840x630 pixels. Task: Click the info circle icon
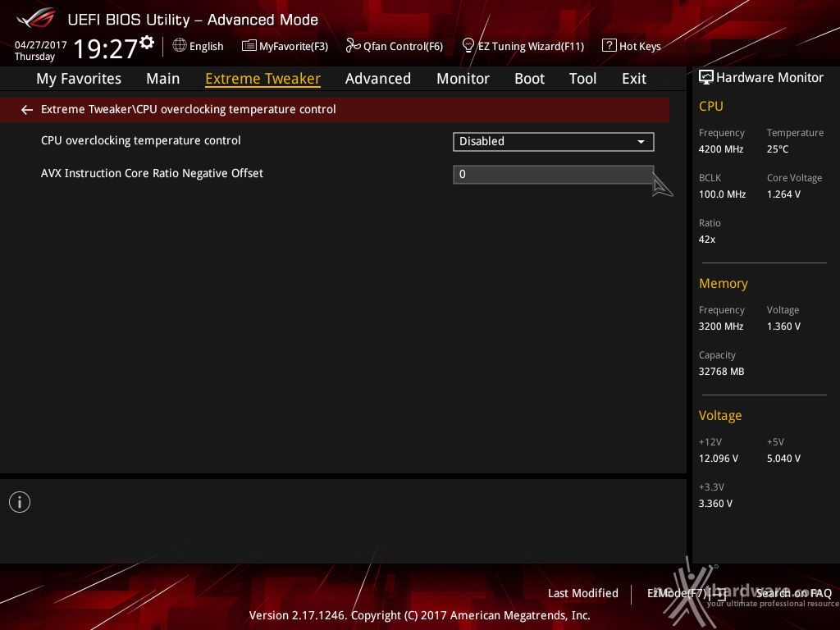(x=20, y=502)
